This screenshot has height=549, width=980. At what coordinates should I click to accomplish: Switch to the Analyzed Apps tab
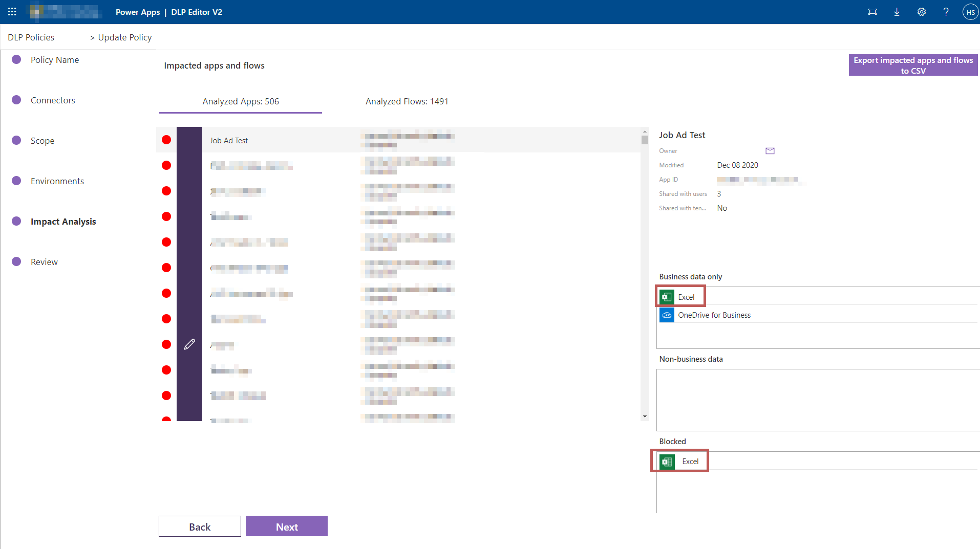(240, 101)
